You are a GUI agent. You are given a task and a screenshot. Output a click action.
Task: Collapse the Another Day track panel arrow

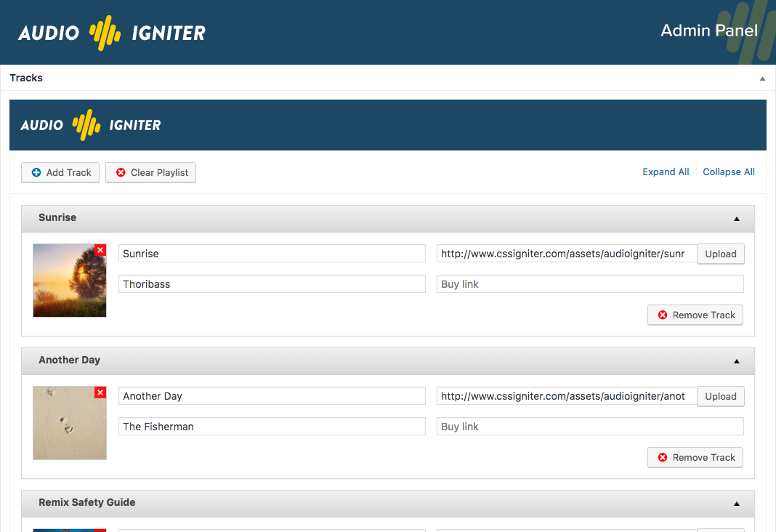pyautogui.click(x=737, y=361)
